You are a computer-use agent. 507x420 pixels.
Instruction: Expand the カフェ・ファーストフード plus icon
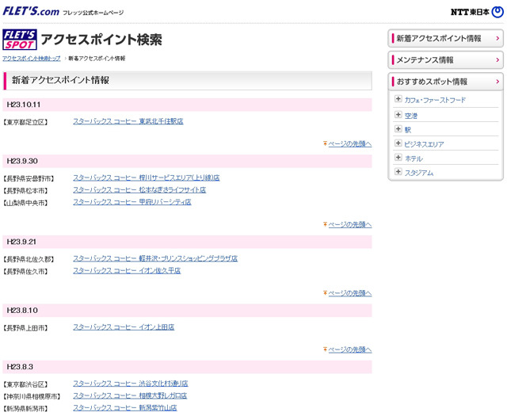(x=398, y=99)
